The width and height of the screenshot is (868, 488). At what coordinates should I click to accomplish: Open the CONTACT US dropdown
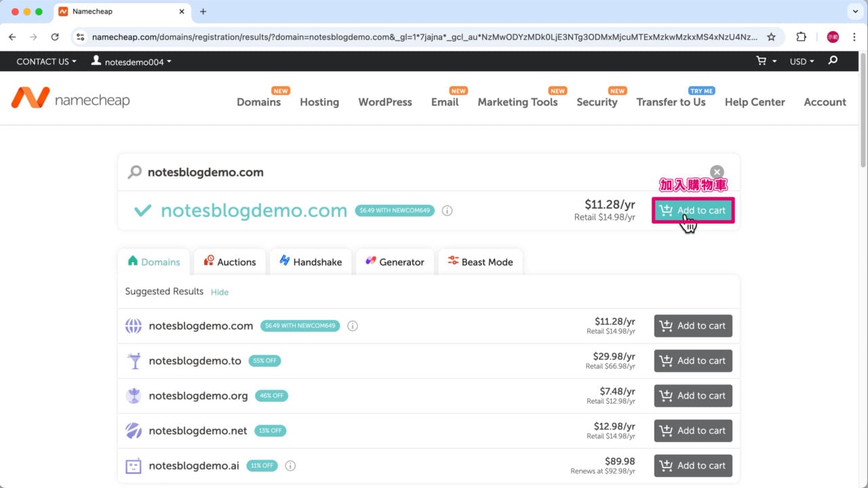click(46, 62)
